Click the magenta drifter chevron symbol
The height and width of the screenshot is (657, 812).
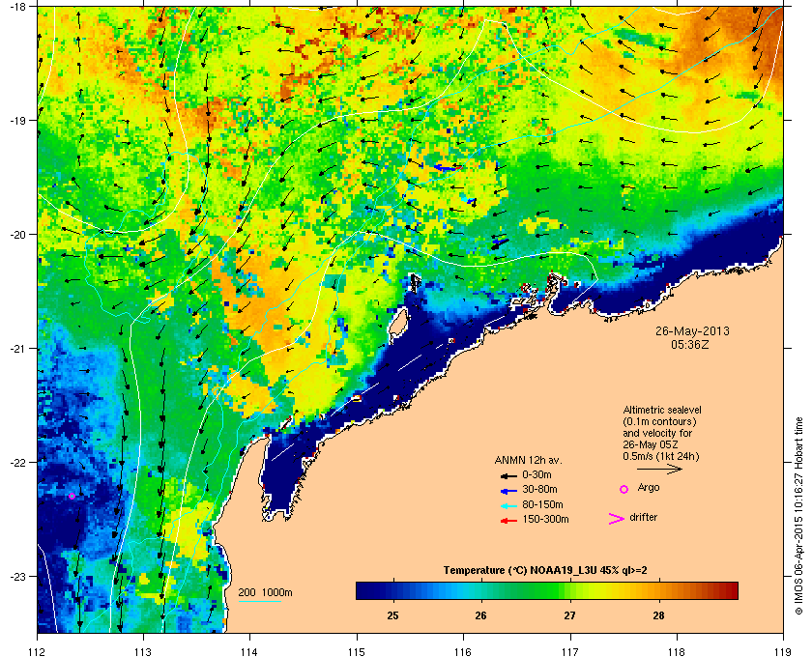(617, 519)
